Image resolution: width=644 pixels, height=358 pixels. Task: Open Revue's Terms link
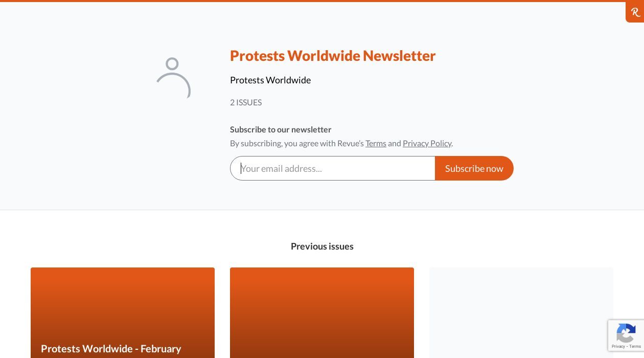tap(376, 143)
